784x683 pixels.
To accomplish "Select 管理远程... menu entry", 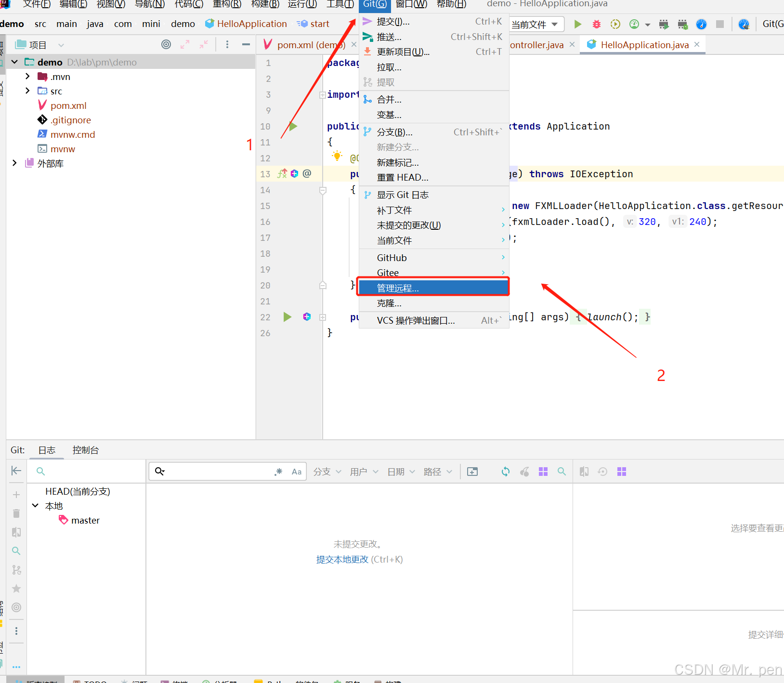I will 433,288.
